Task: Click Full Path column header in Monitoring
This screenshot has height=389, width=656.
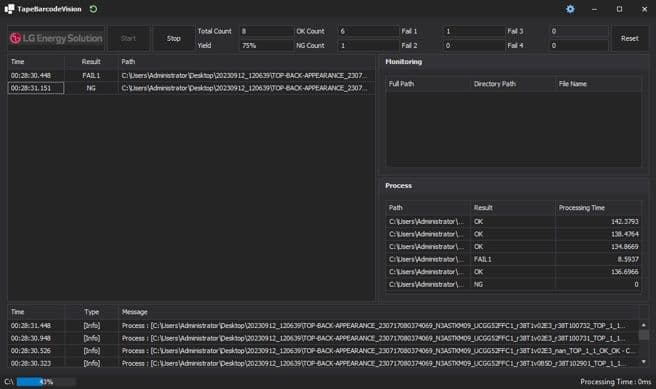Action: pos(428,84)
